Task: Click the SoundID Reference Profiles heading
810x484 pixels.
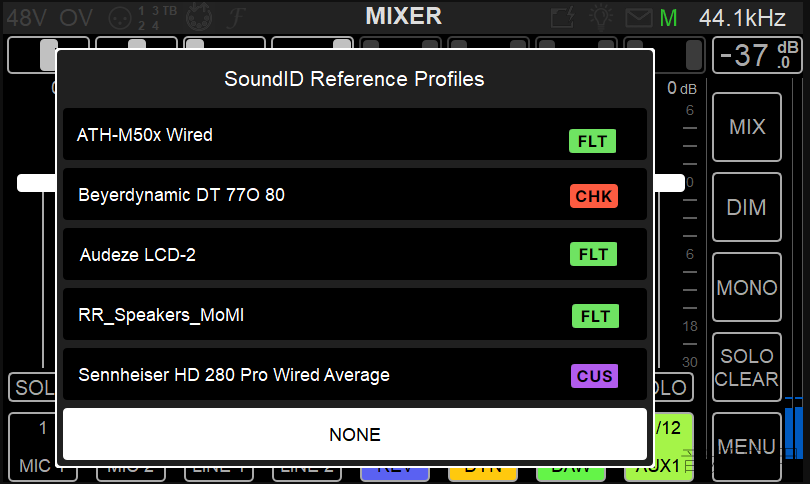Action: pos(354,79)
